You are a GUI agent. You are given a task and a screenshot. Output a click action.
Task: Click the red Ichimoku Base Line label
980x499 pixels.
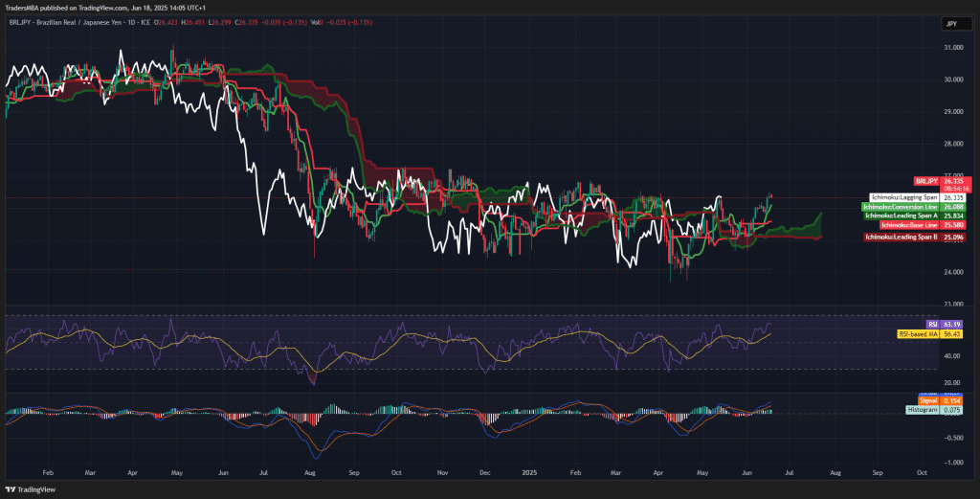point(908,225)
